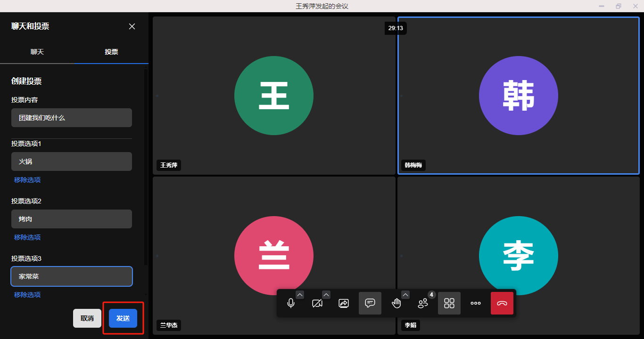The image size is (644, 339).
Task: Click the poll question input field
Action: pos(72,118)
